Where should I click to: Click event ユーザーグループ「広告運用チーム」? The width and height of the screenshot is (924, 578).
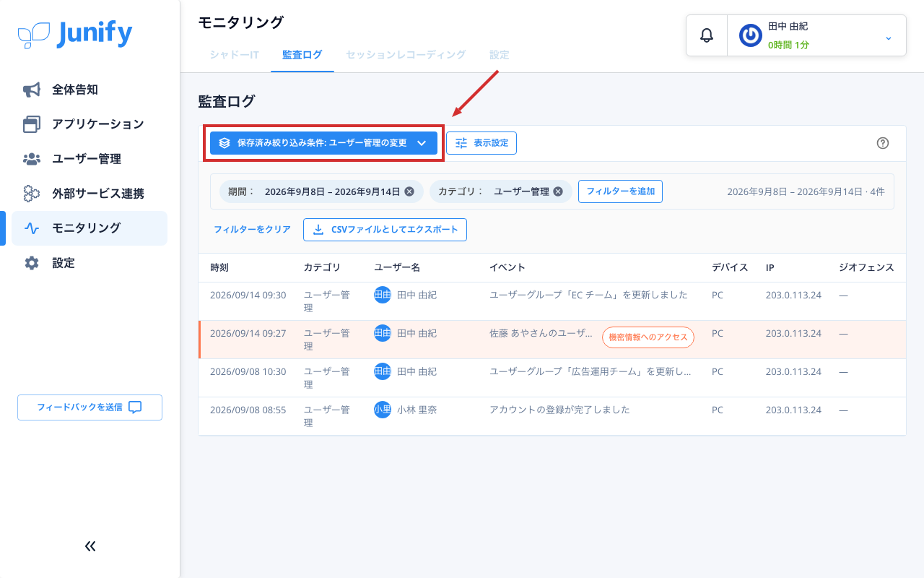pos(590,371)
